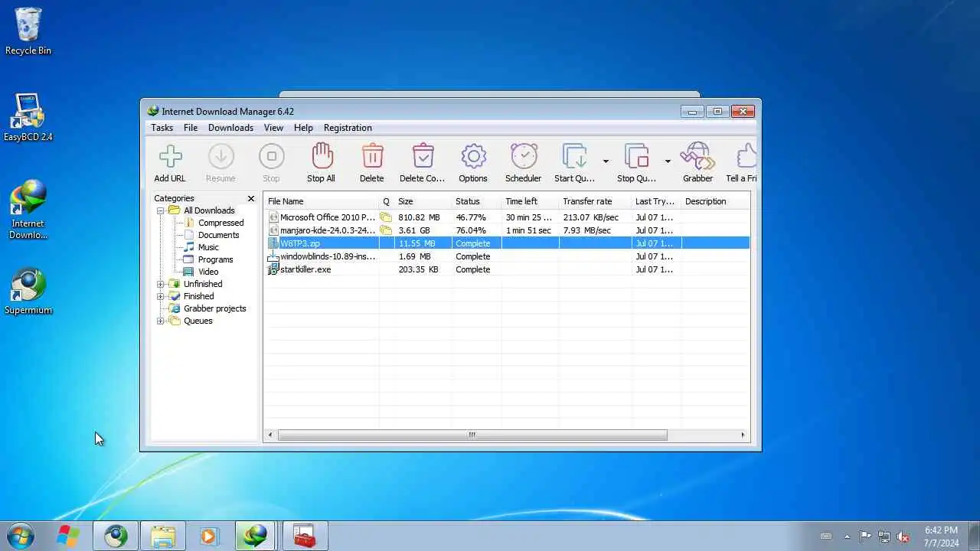Open the File menu
980x551 pixels.
(191, 128)
